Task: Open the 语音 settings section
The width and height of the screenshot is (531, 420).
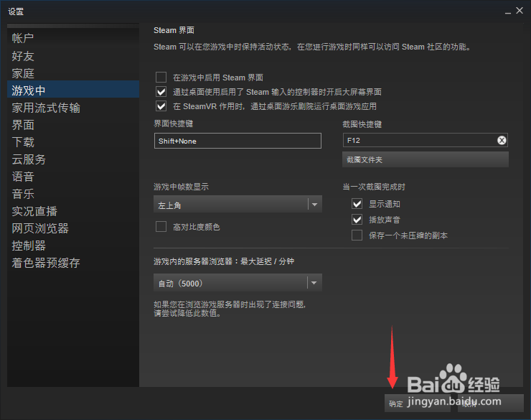Action: click(73, 177)
